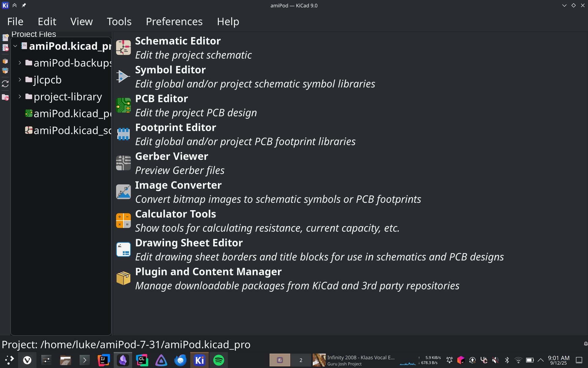Click the pin icon in the title bar
588x368 pixels.
click(24, 6)
